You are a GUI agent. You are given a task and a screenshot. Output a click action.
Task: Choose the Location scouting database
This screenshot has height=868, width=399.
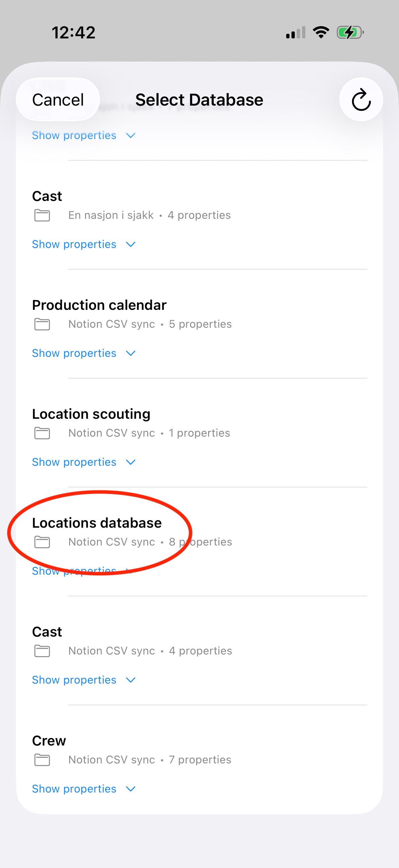(199, 423)
